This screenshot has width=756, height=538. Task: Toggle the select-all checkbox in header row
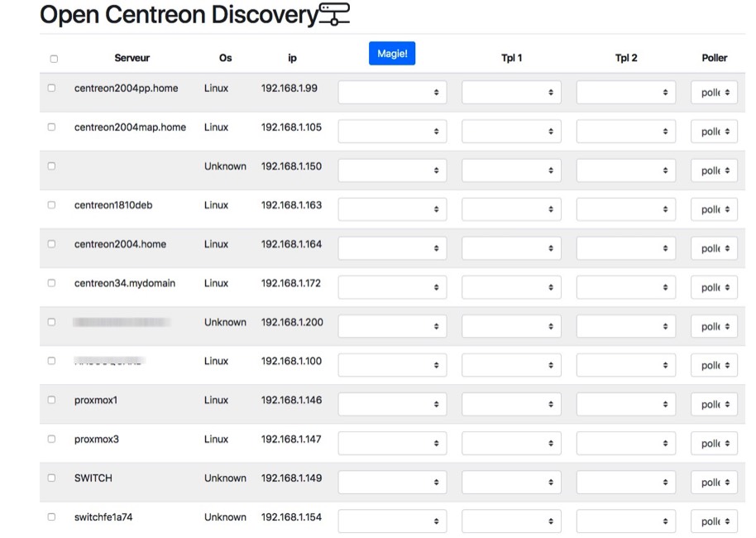(x=54, y=59)
